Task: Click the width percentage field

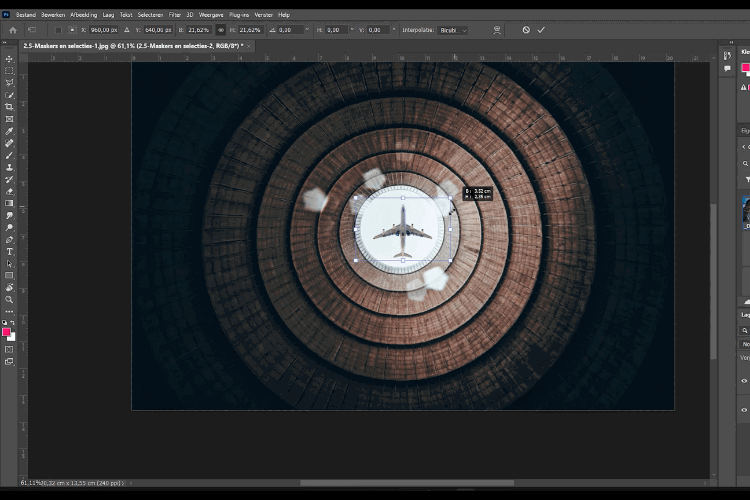Action: (199, 30)
